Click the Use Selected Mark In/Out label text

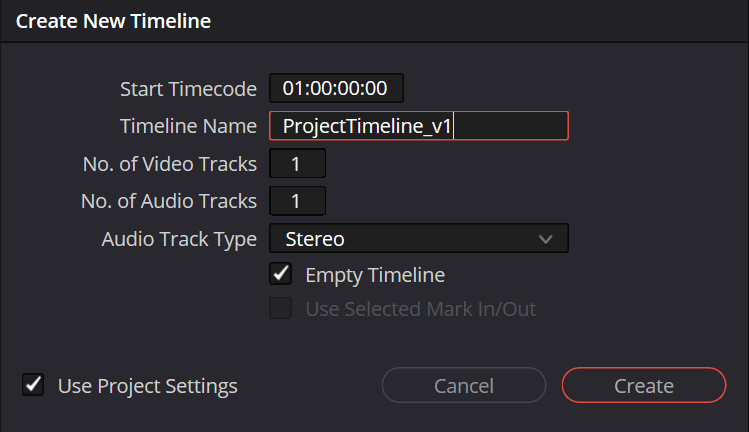(x=420, y=309)
